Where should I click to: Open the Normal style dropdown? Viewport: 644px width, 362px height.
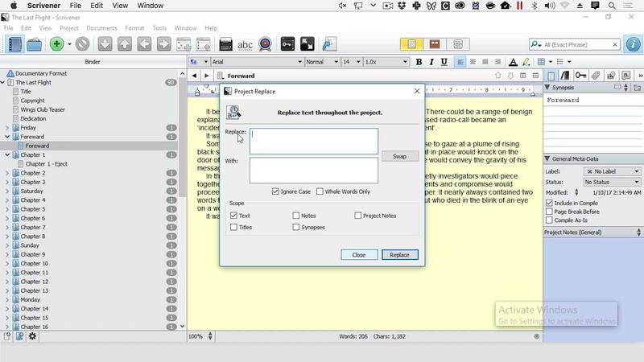[x=322, y=62]
